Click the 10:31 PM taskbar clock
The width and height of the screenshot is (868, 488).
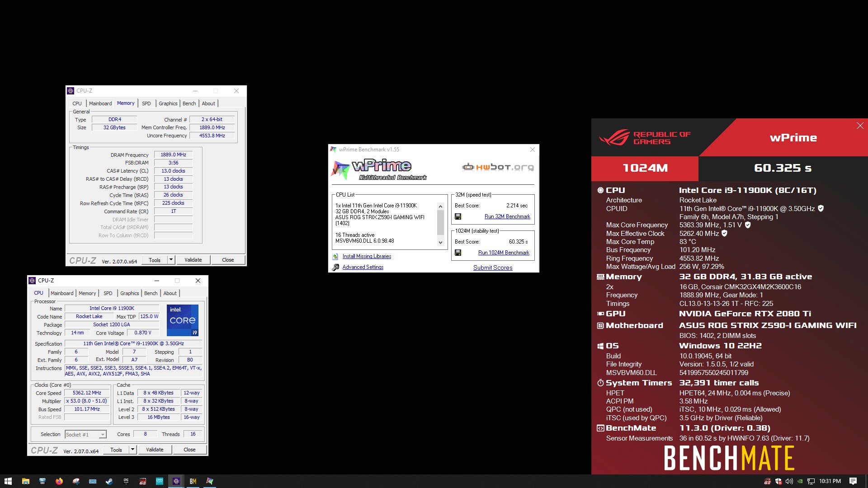(830, 481)
